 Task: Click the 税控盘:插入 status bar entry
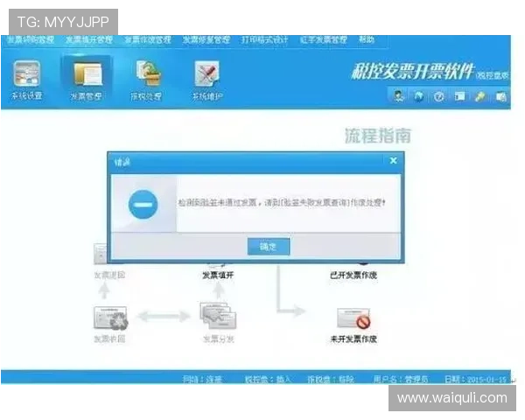(x=268, y=379)
